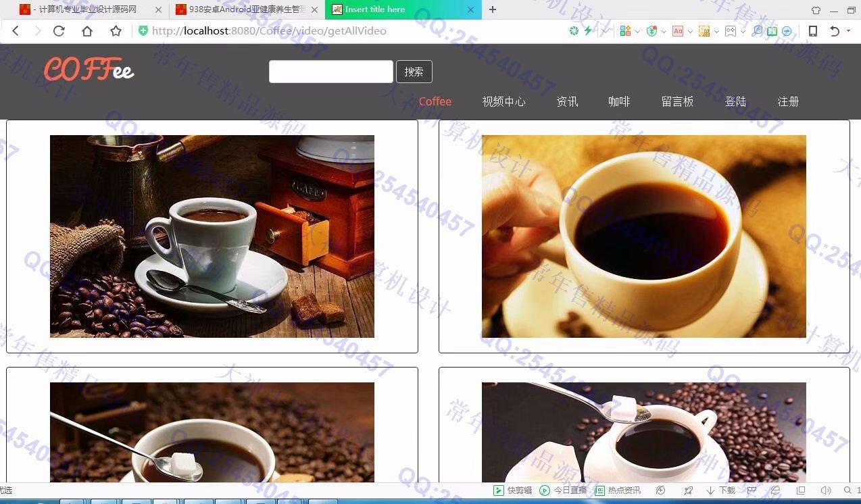Open the sugar spoon over coffee beans video
Image resolution: width=861 pixels, height=504 pixels.
pyautogui.click(x=212, y=432)
